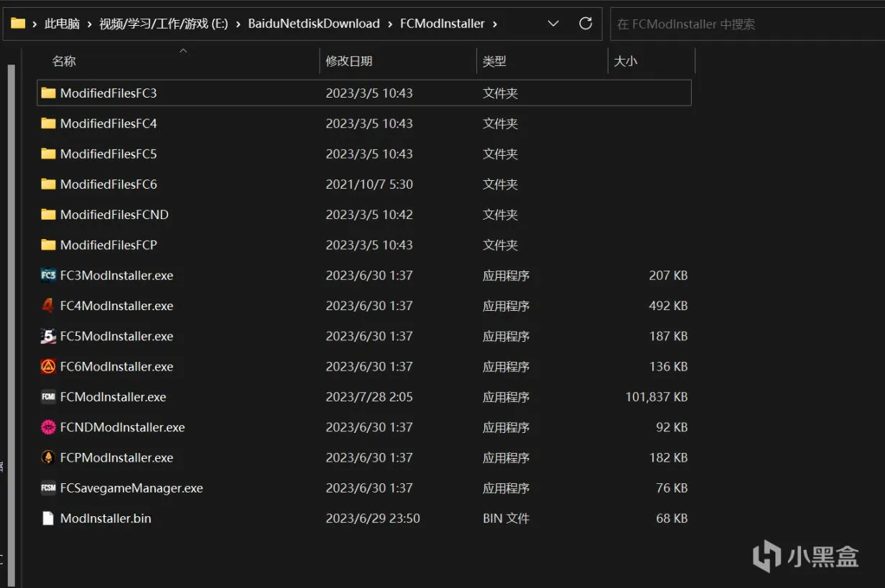Refresh the current folder view
This screenshot has height=588, width=885.
[585, 23]
